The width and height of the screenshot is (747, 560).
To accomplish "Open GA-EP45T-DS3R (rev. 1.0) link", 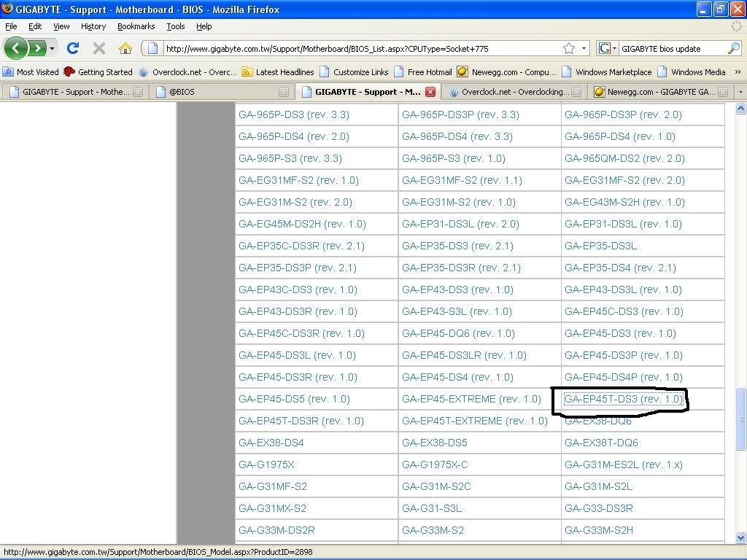I will pos(301,421).
